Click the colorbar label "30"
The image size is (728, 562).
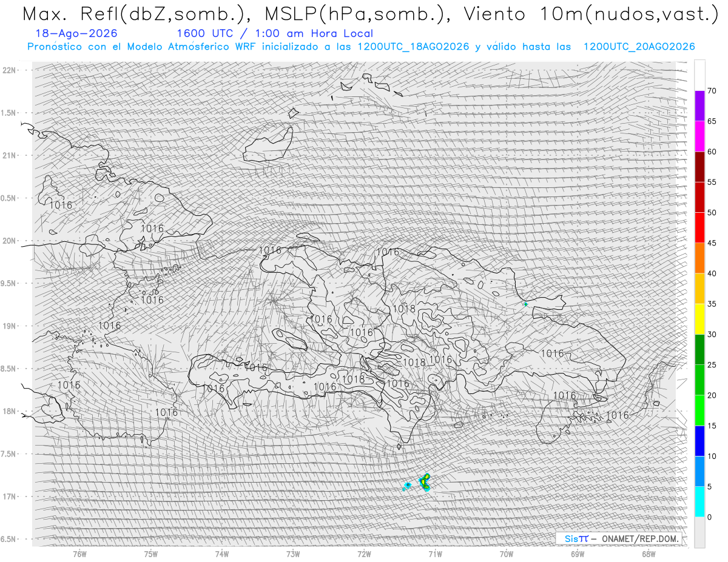712,335
